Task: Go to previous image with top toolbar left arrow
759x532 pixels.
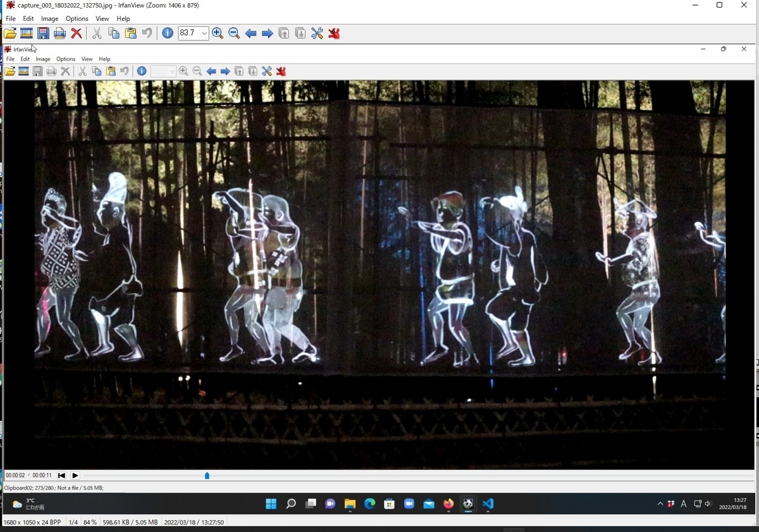Action: coord(250,34)
